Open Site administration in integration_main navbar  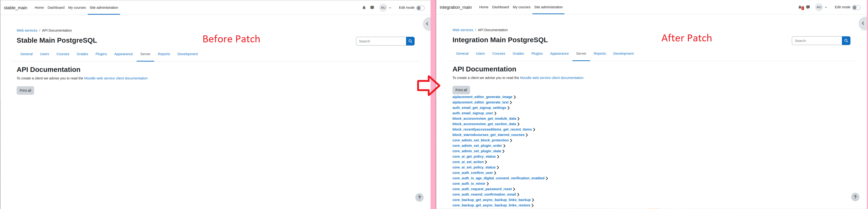point(548,7)
